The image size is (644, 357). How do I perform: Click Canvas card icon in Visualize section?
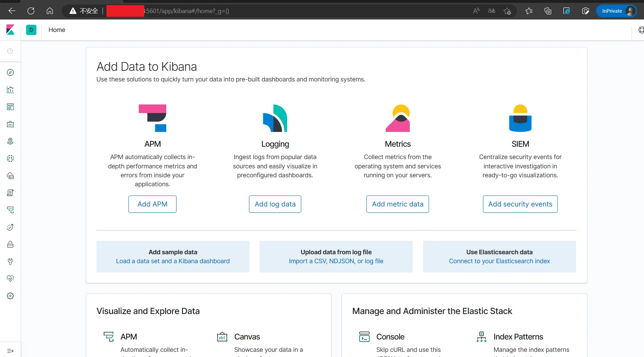pos(222,337)
